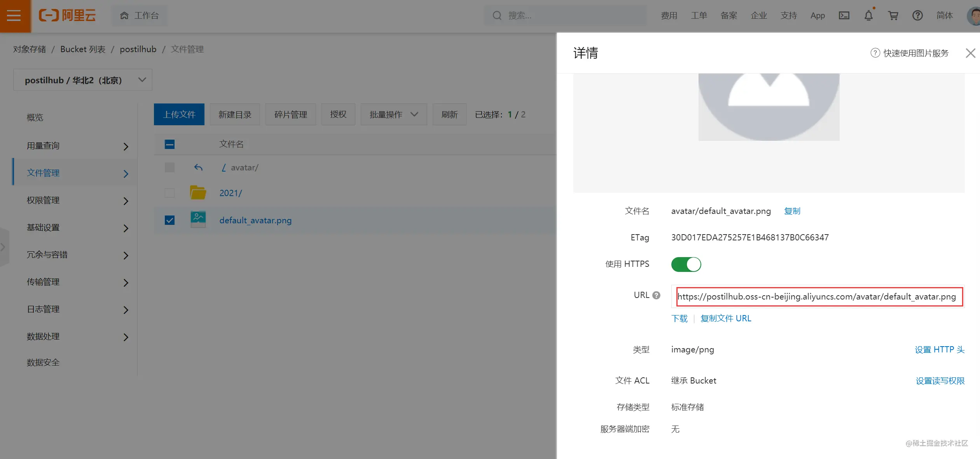Copy the file name via 复制
This screenshot has height=459, width=980.
pos(792,211)
